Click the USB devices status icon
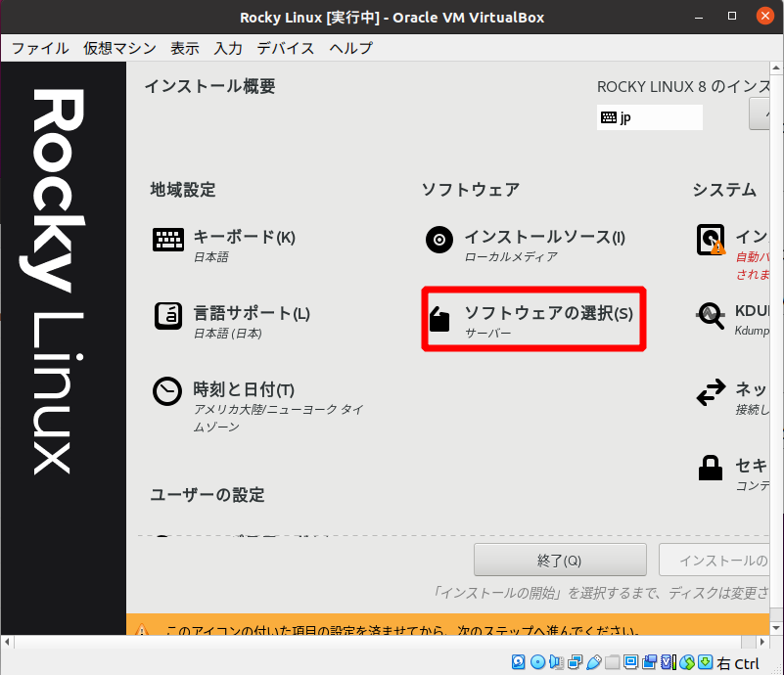 (x=593, y=662)
